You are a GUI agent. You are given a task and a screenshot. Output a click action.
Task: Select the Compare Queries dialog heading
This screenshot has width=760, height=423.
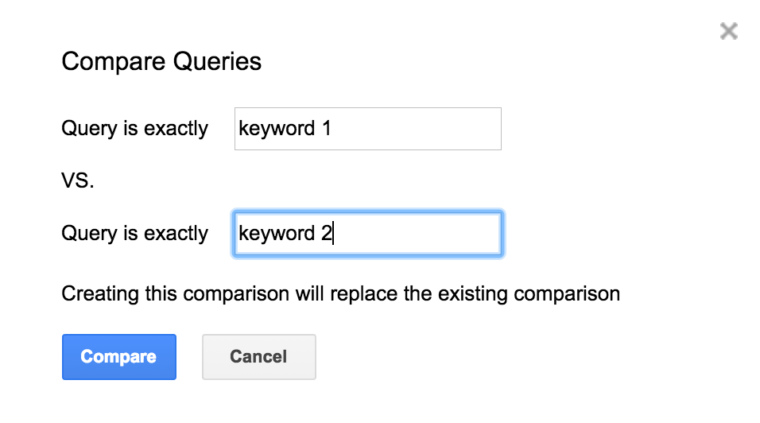pyautogui.click(x=161, y=62)
